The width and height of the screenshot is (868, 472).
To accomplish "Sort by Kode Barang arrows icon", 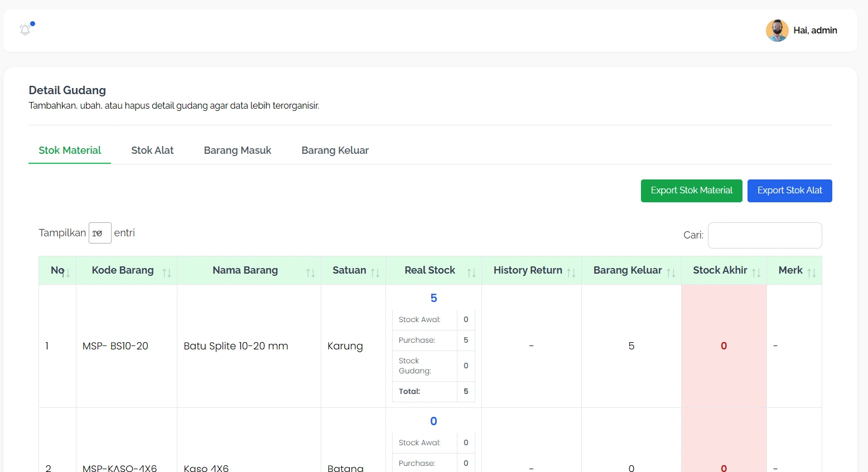I will point(167,273).
